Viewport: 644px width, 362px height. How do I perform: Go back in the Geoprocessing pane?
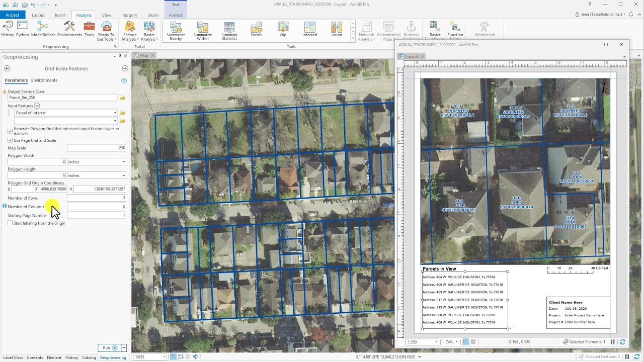click(x=7, y=68)
